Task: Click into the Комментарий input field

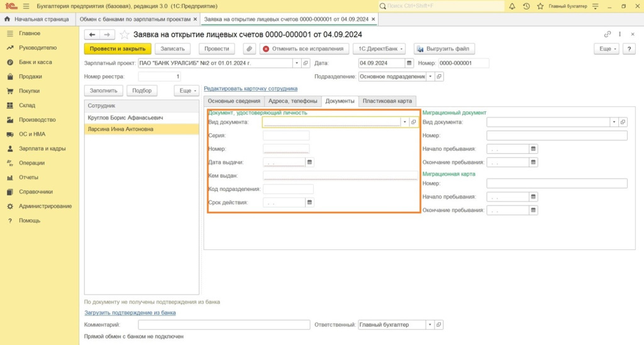Action: coord(224,325)
